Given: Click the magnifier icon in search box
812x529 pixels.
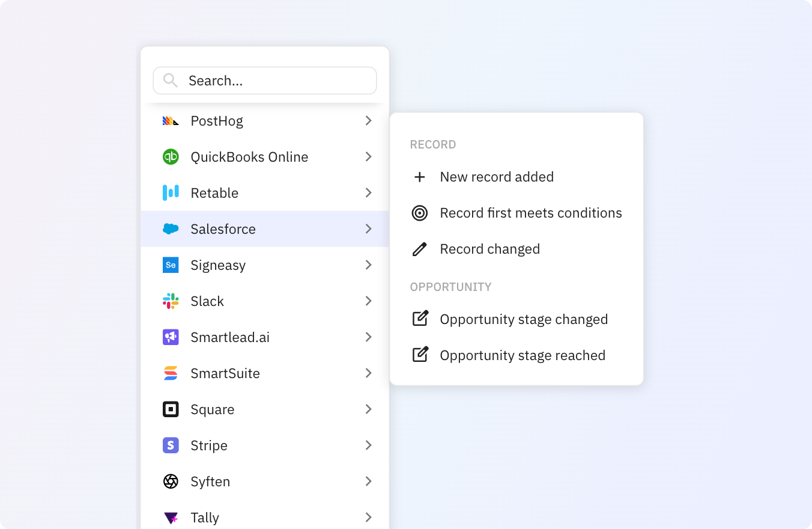Looking at the screenshot, I should [171, 81].
